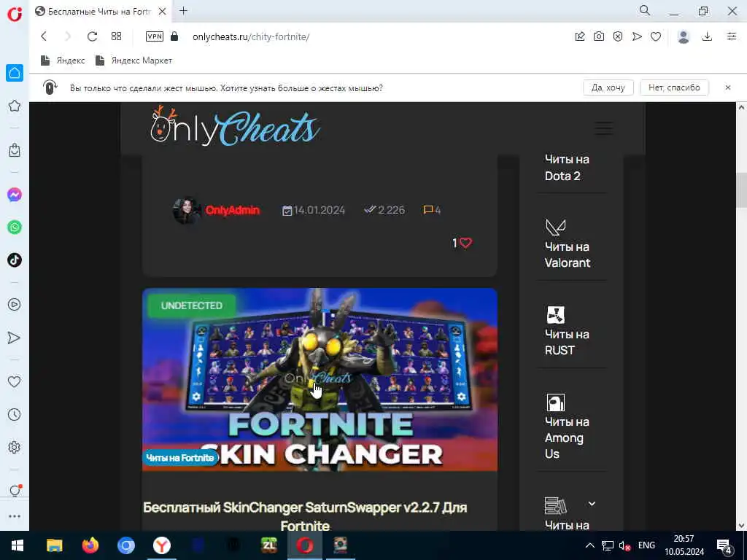Launch Firefox from the taskbar
Screen dimensions: 747x560
pos(90,545)
